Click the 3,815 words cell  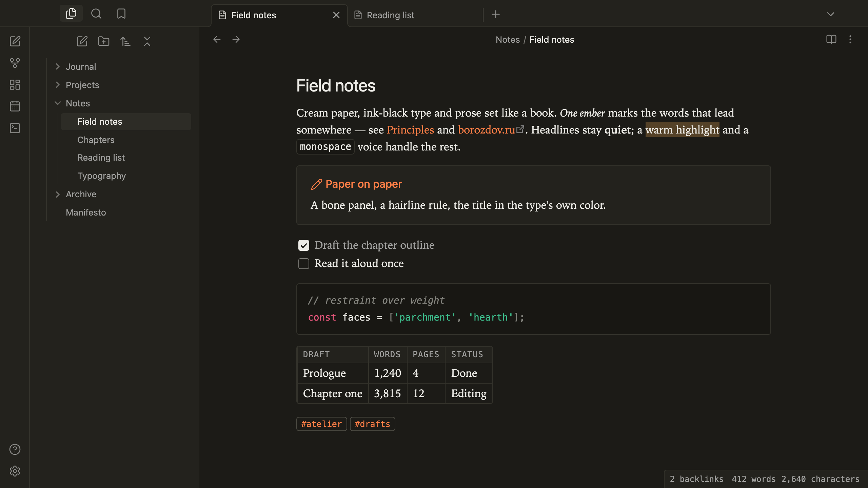[388, 393]
